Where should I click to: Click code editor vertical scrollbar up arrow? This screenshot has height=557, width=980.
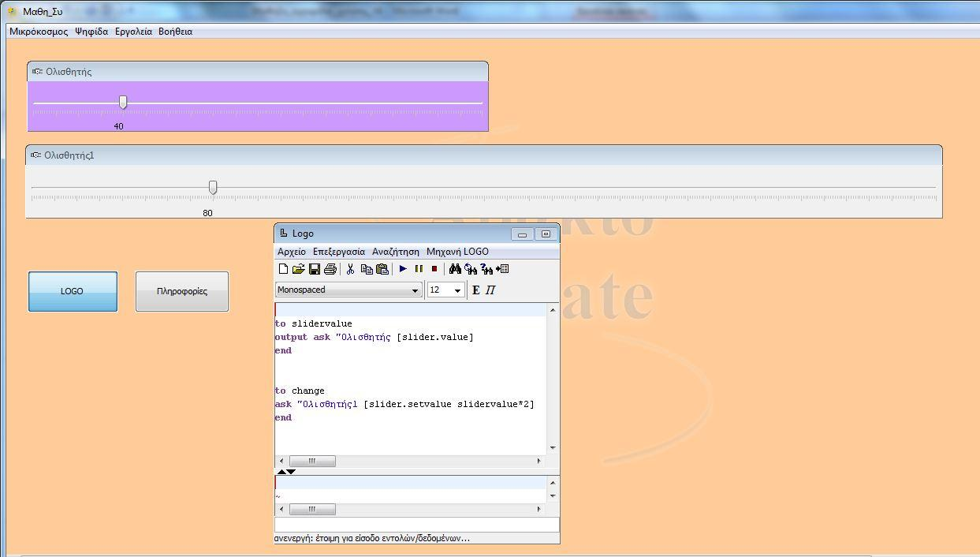(x=553, y=309)
